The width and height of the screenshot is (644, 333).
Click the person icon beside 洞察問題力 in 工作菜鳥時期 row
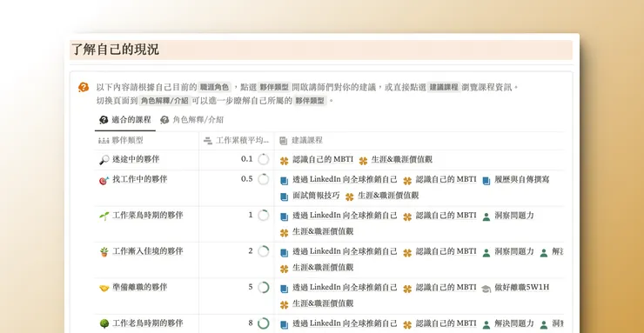click(x=486, y=216)
